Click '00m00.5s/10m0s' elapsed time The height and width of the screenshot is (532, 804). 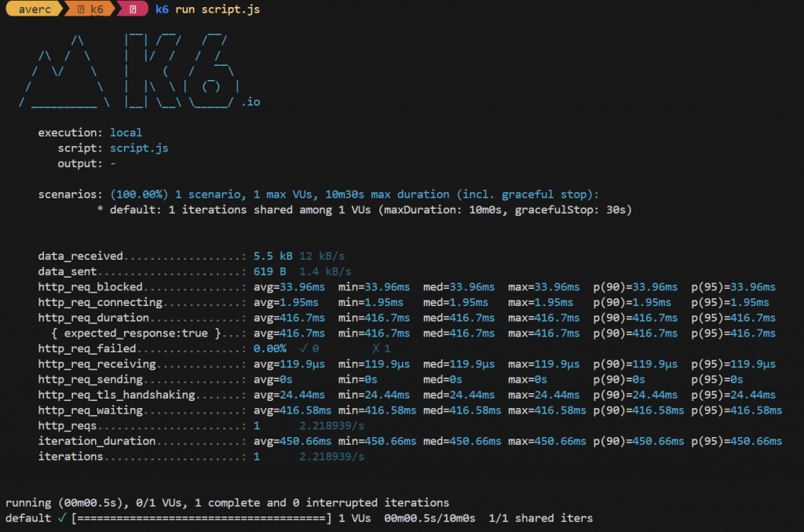(x=429, y=518)
